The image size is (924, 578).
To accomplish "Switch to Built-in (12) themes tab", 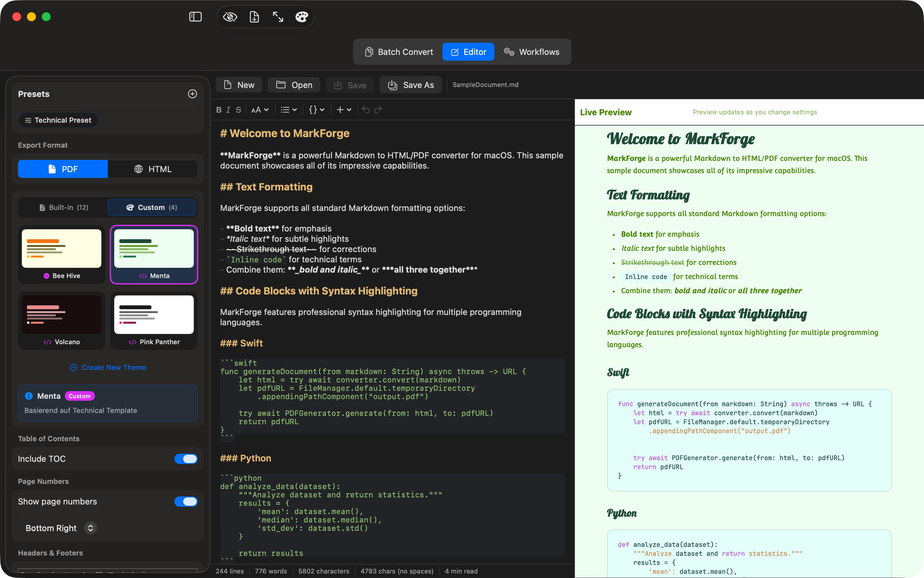I will tap(64, 207).
